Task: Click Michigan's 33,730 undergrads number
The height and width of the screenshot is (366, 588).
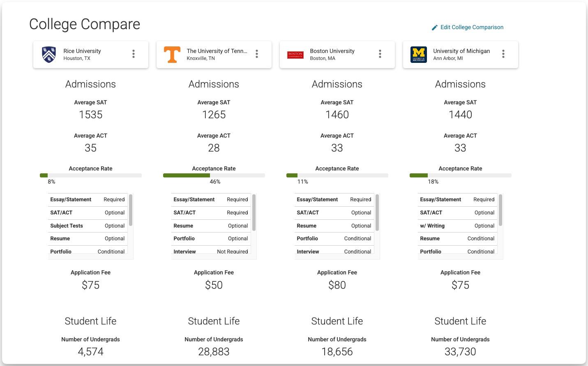Action: coord(461,352)
